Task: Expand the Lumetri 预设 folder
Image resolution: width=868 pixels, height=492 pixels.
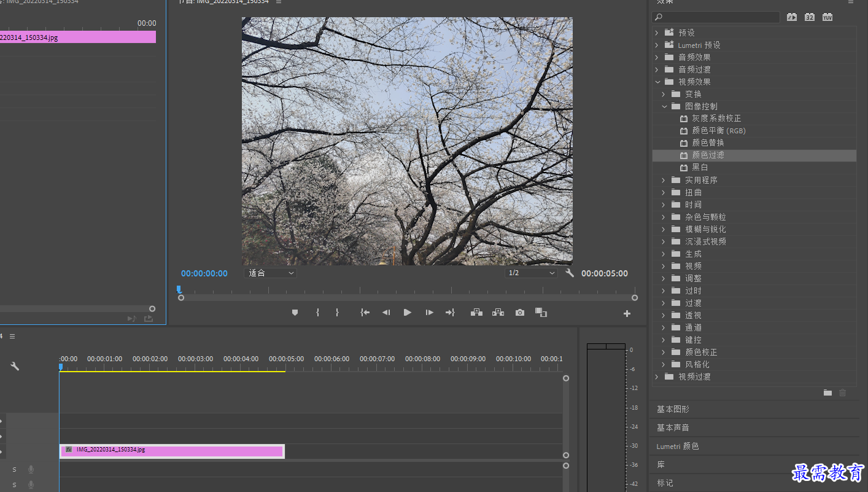Action: 656,45
